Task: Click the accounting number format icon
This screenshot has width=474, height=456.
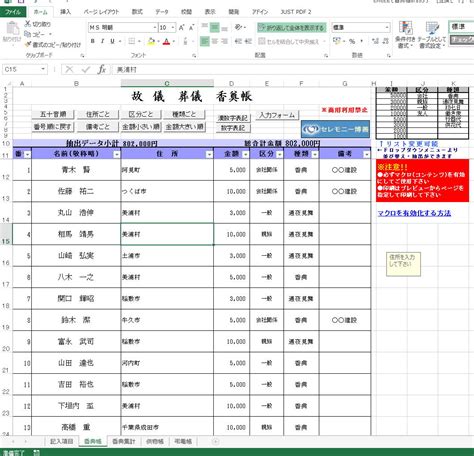Action: [337, 41]
